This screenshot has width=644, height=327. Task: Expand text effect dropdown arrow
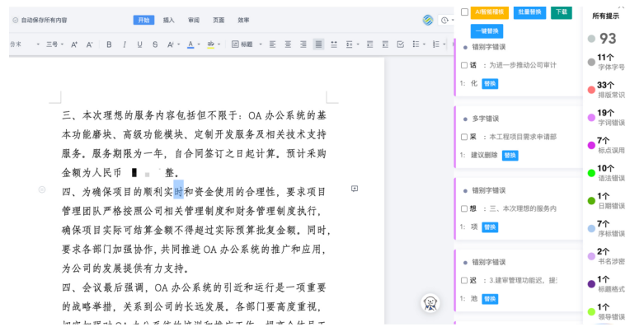[x=179, y=44]
